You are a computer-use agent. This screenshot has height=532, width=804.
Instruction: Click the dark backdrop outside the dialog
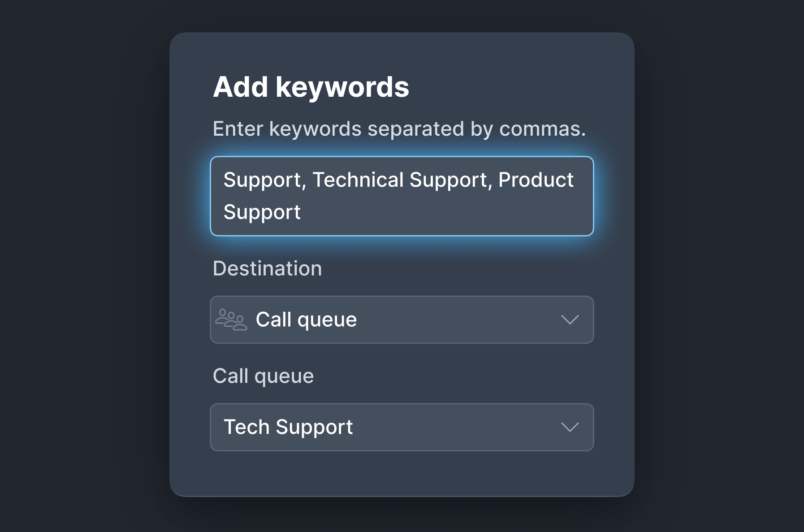pyautogui.click(x=81, y=269)
